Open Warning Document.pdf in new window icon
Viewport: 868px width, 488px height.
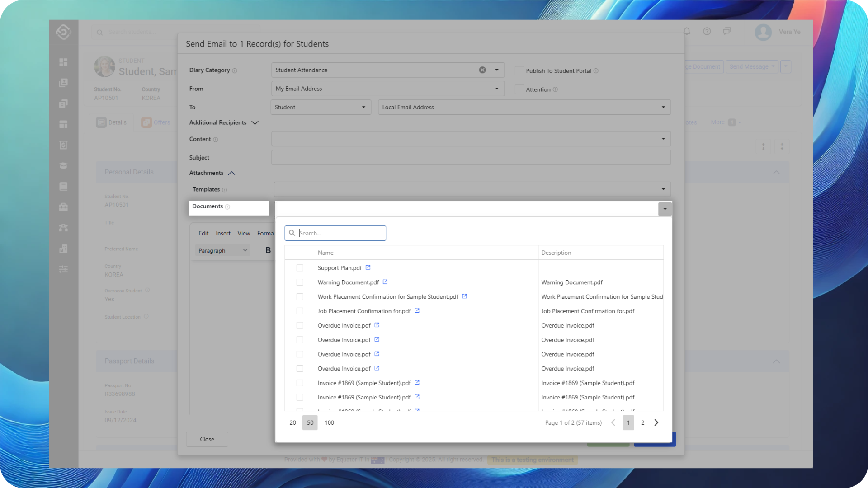385,282
